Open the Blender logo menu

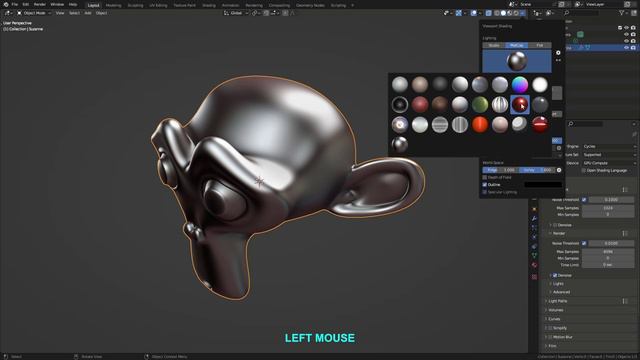point(6,4)
